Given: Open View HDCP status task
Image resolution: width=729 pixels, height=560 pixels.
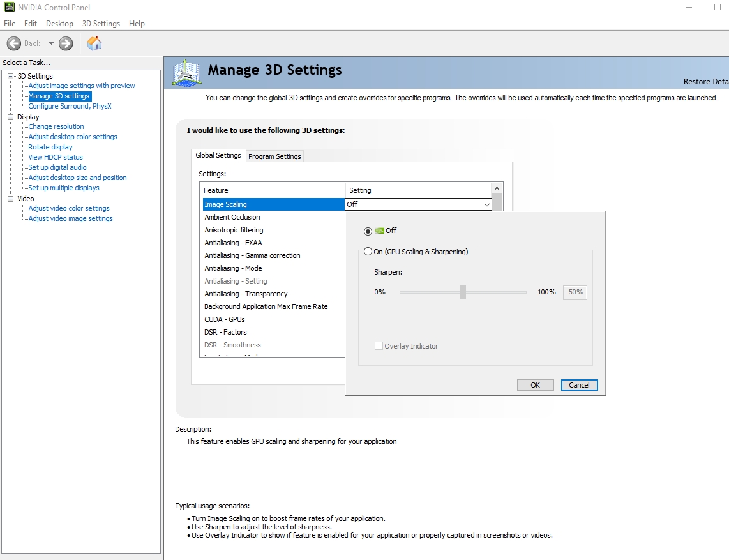Looking at the screenshot, I should 56,157.
